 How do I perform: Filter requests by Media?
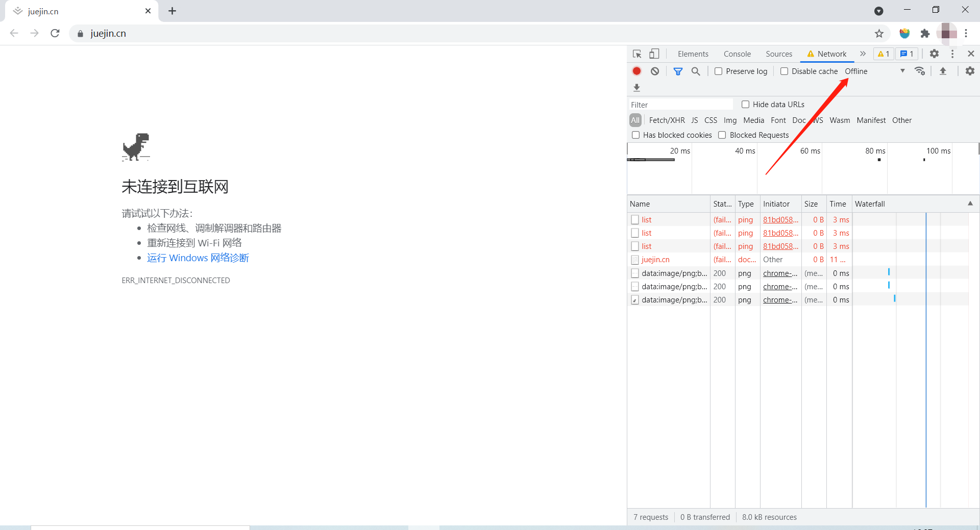753,120
